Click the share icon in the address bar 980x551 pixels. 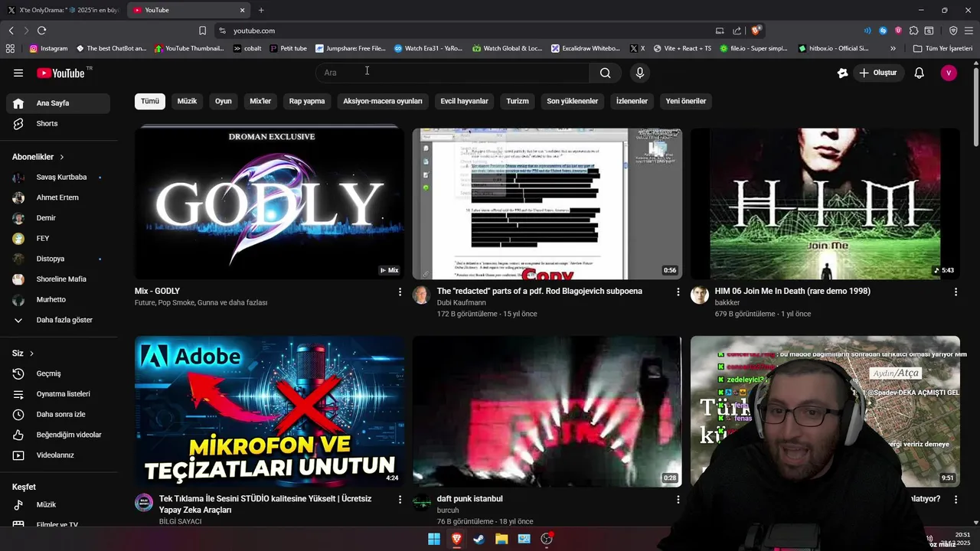[x=737, y=31]
